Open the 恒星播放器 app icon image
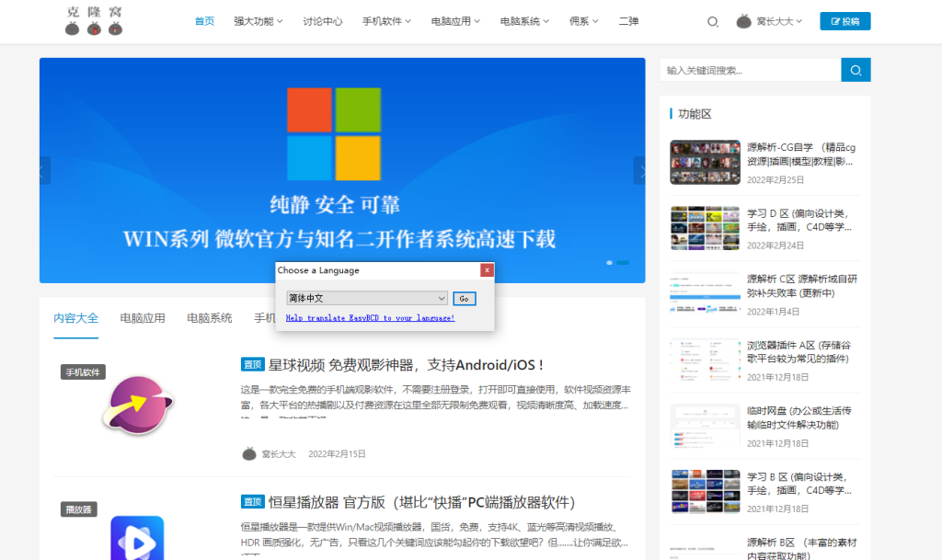Image resolution: width=942 pixels, height=560 pixels. 137,538
